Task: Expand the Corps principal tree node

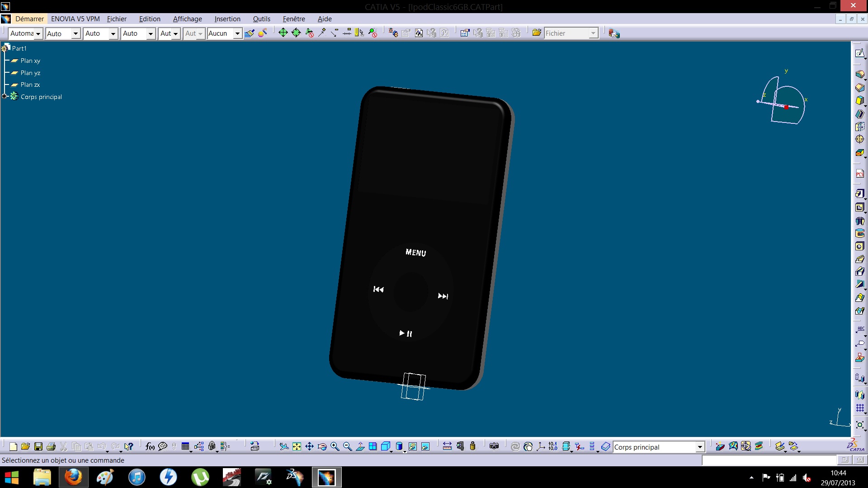Action: (5, 96)
